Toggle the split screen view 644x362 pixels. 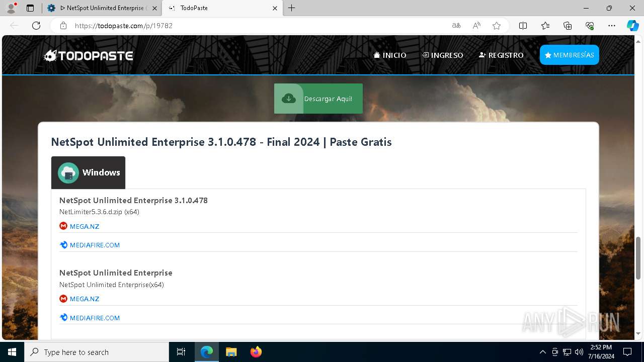pyautogui.click(x=523, y=26)
